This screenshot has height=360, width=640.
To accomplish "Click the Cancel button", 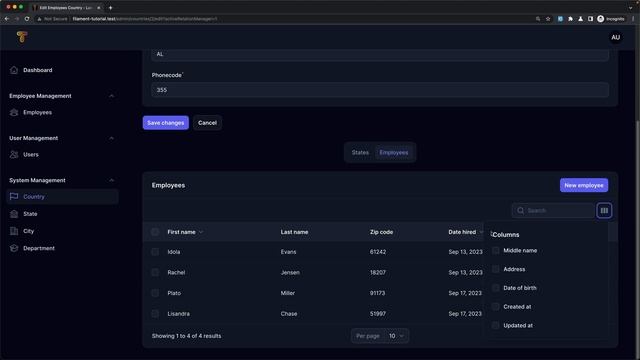I will coord(207,122).
